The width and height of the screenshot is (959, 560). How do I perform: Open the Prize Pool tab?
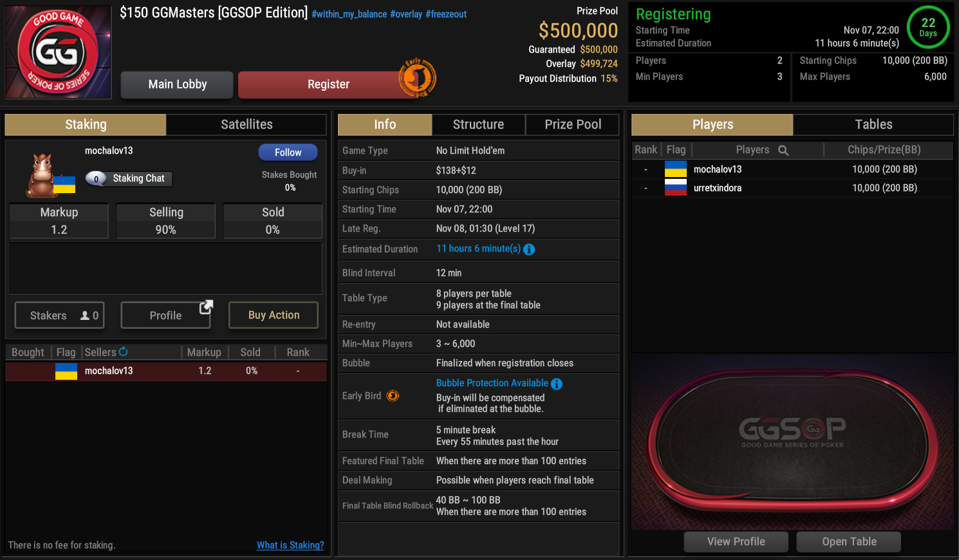coord(573,124)
